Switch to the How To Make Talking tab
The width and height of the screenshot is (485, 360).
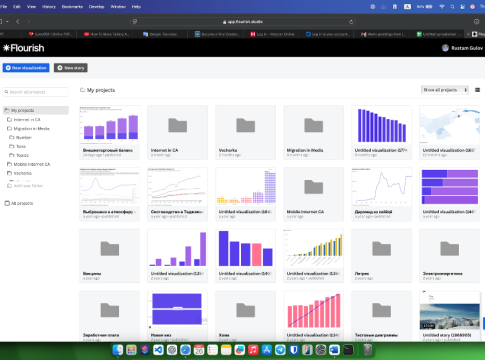click(x=106, y=34)
